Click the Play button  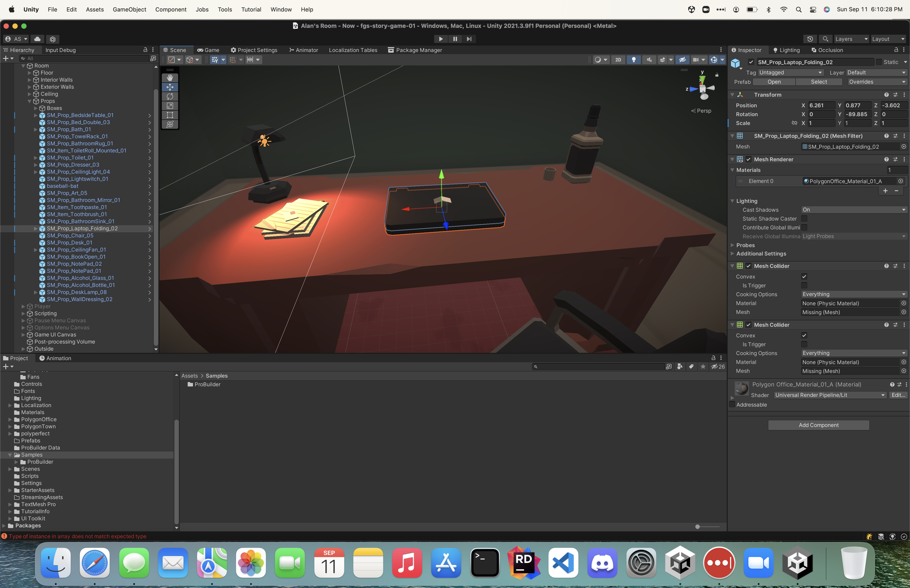441,39
